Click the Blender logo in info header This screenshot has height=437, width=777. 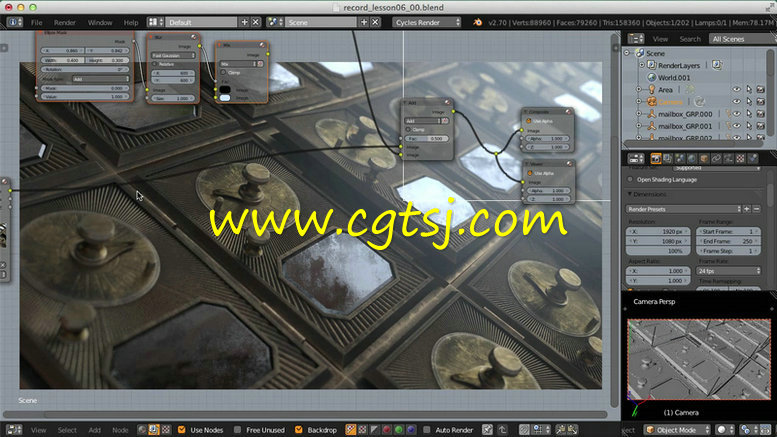click(x=477, y=22)
